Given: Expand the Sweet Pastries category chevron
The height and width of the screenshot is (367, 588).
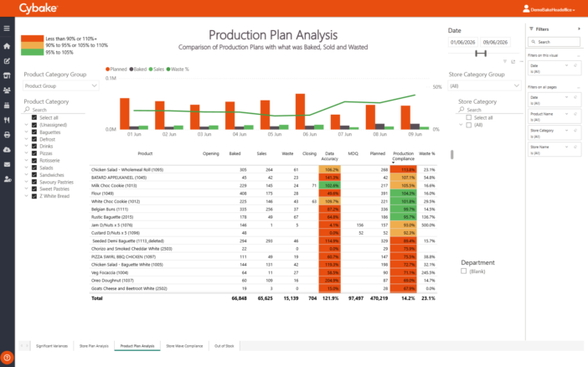Looking at the screenshot, I should [26, 189].
